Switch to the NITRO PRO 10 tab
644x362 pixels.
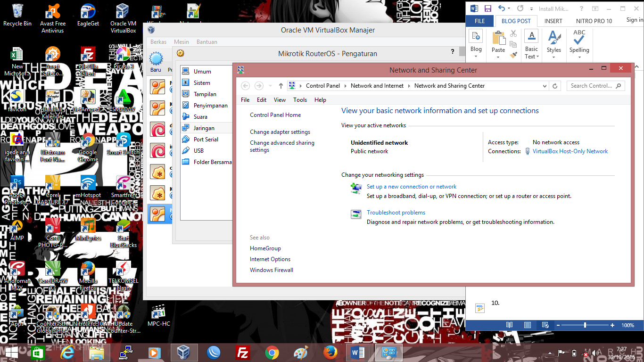594,21
